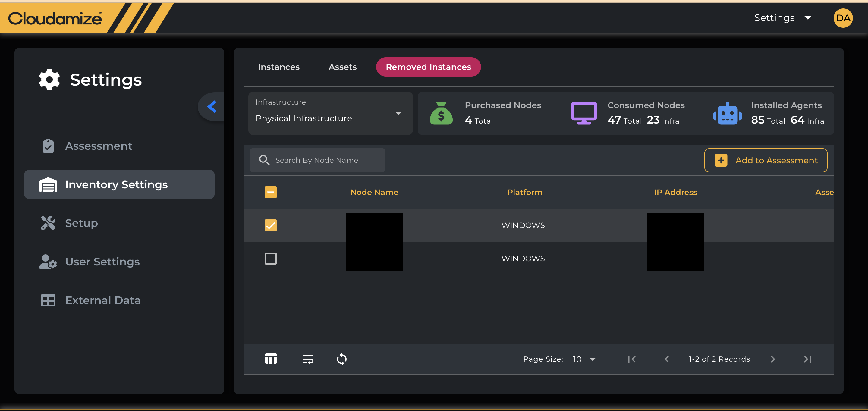Viewport: 868px width, 411px height.
Task: Uncheck the first WINDOWS row checkbox
Action: pyautogui.click(x=270, y=225)
